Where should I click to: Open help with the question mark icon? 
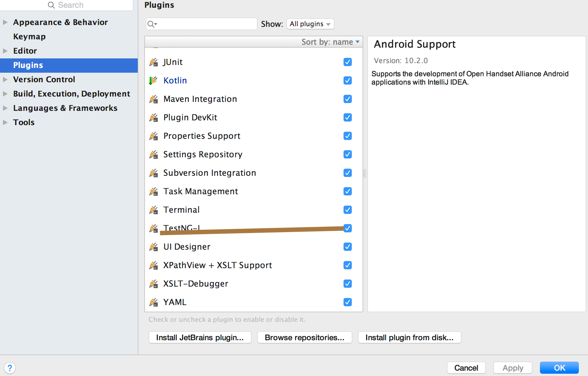[x=10, y=368]
